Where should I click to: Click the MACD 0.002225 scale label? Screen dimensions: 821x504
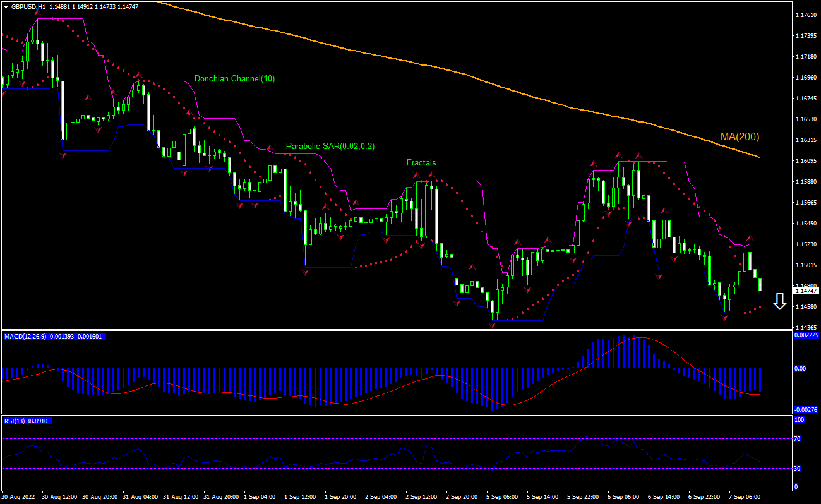(x=806, y=335)
